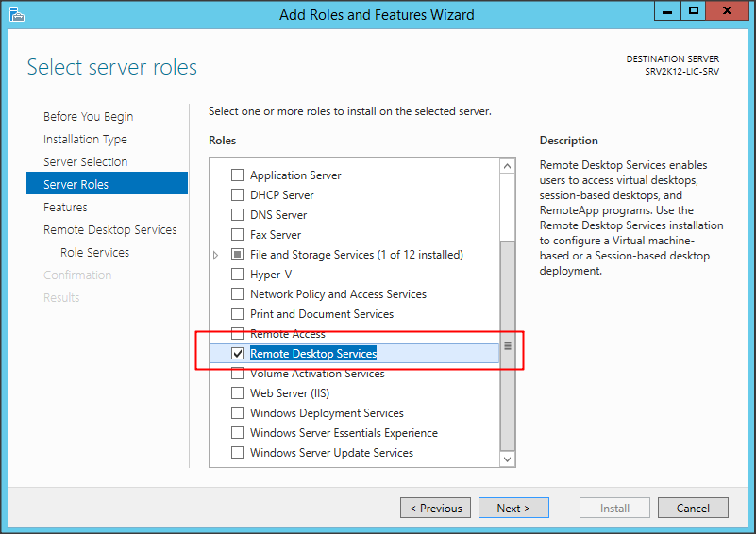Click the roles list scrollbar thumb

[x=508, y=345]
